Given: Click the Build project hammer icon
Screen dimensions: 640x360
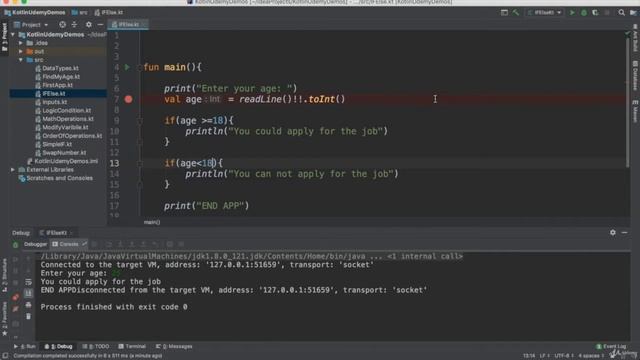Looking at the screenshot, I should point(516,13).
